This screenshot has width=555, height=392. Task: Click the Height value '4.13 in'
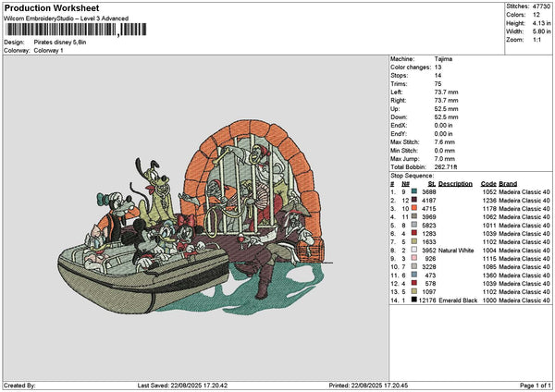click(541, 23)
